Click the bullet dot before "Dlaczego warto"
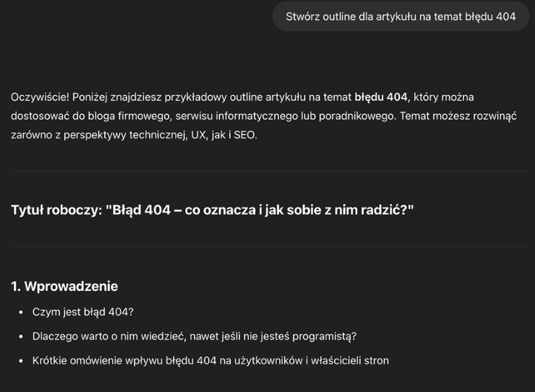 21,336
